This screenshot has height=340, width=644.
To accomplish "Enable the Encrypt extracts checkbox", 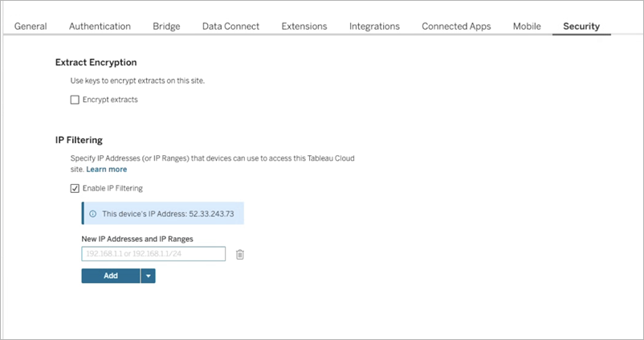I will coord(75,100).
